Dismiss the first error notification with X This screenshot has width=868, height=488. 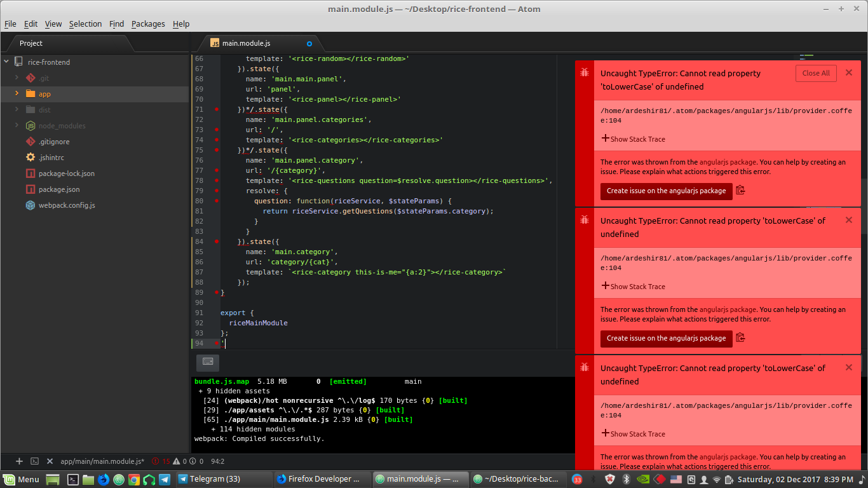click(x=848, y=72)
